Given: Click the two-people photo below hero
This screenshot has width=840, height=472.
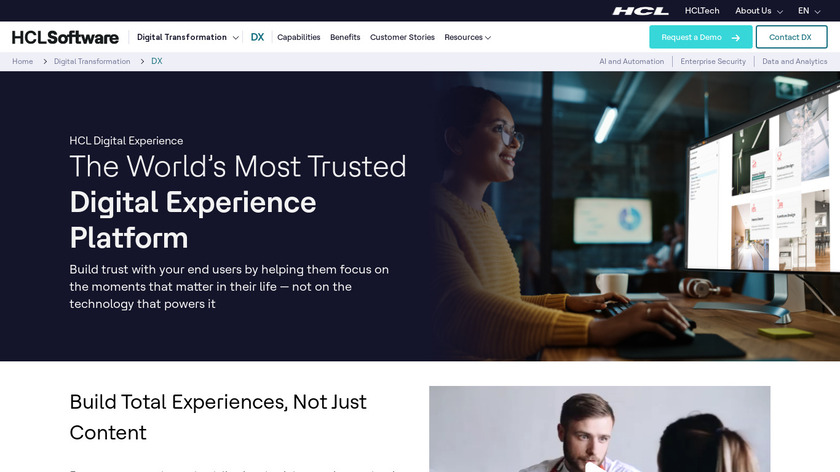Looking at the screenshot, I should (599, 429).
